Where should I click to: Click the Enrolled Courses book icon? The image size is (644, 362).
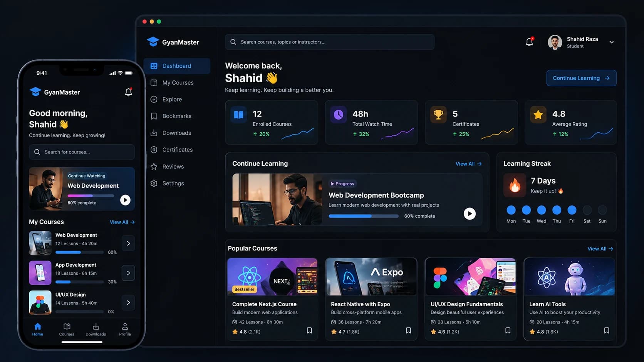[x=238, y=115]
